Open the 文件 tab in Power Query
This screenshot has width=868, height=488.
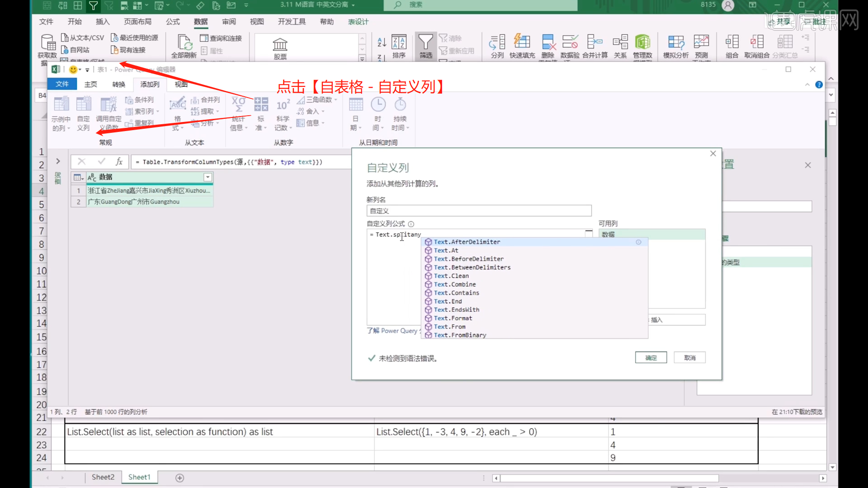pos(62,84)
